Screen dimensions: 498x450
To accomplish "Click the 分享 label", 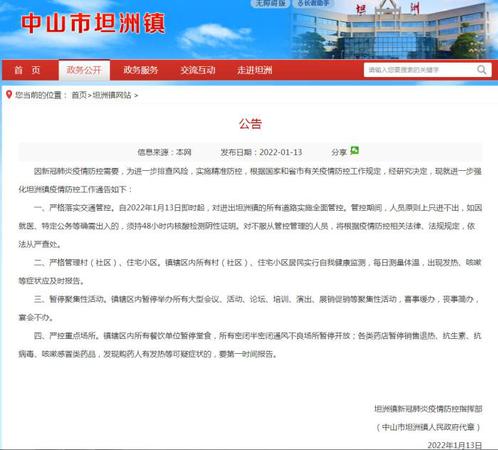I will (339, 152).
